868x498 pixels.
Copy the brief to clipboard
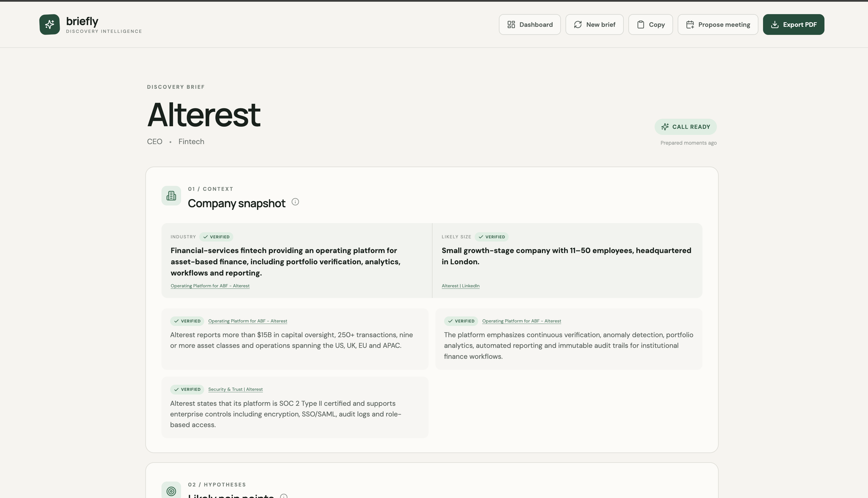coord(650,24)
